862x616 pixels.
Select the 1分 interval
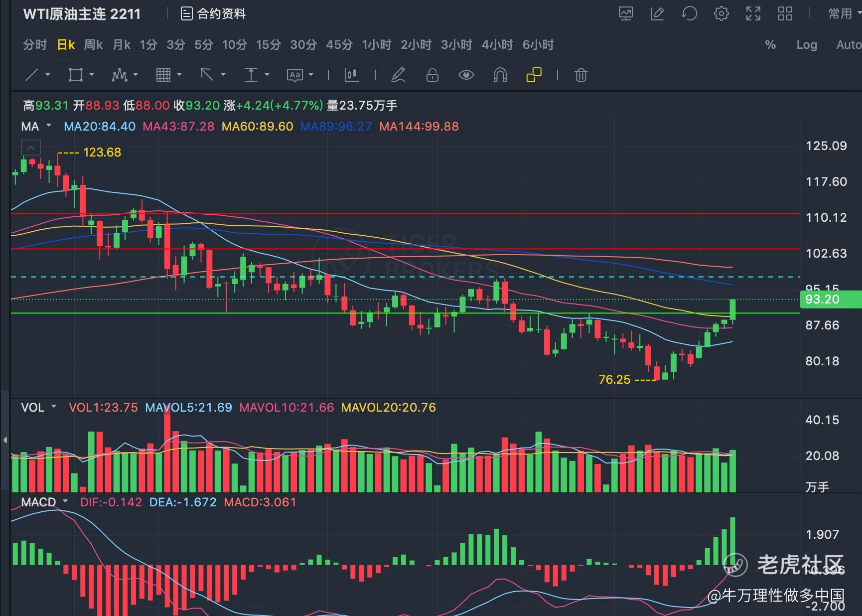[148, 45]
